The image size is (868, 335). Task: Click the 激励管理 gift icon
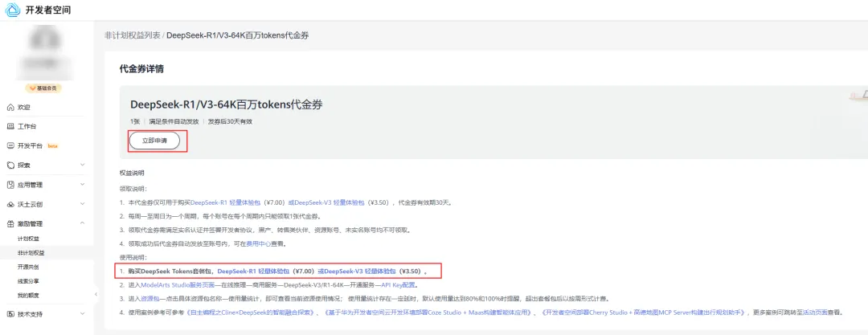[x=10, y=223]
